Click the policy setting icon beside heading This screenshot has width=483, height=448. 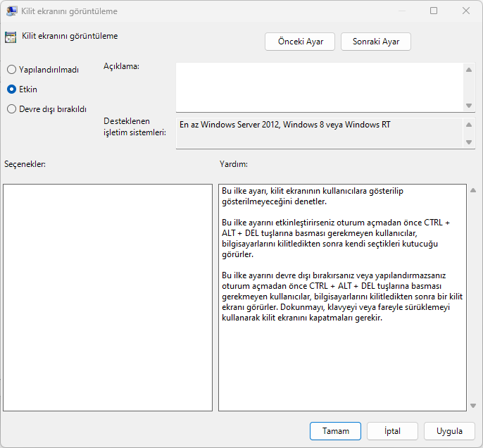coord(11,37)
